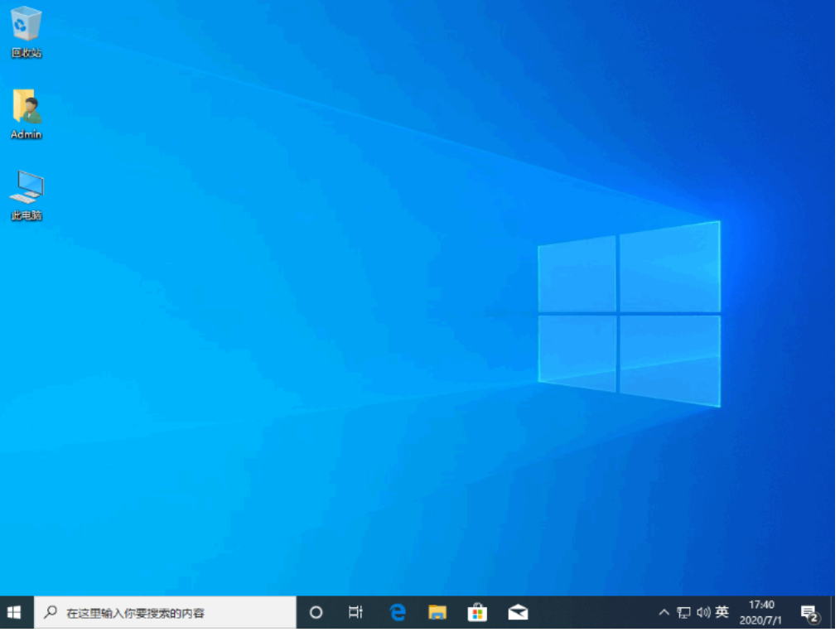Click the search magnifier in the search box
Image resolution: width=840 pixels, height=632 pixels.
tap(51, 612)
